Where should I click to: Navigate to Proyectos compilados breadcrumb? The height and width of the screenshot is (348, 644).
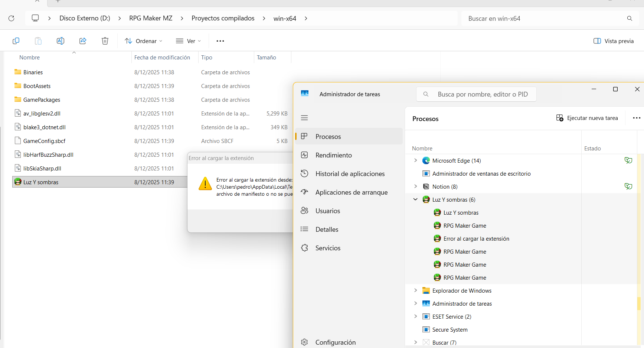(x=223, y=18)
